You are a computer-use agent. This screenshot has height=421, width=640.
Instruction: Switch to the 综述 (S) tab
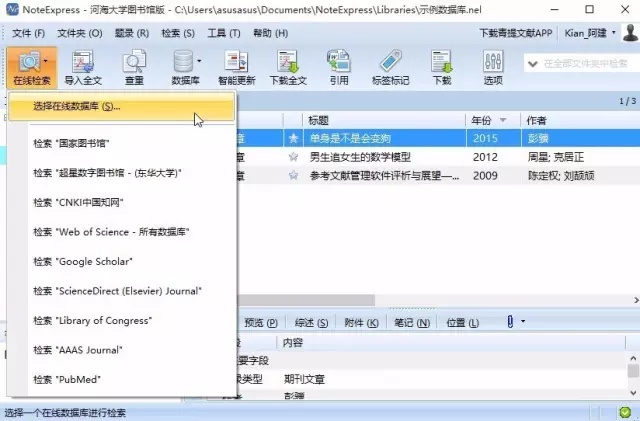[x=311, y=323]
